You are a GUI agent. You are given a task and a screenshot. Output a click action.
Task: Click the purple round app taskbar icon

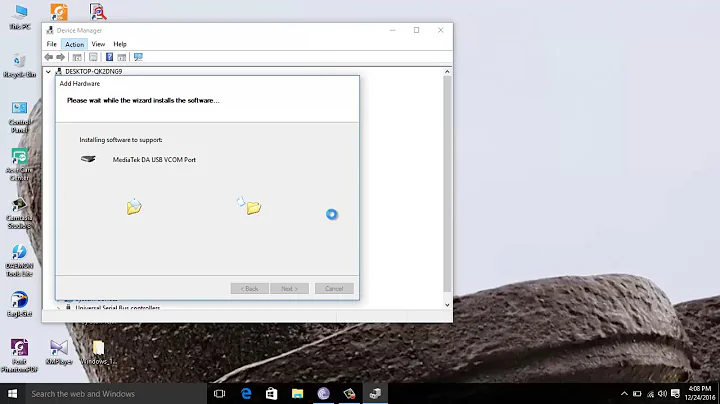(x=323, y=393)
